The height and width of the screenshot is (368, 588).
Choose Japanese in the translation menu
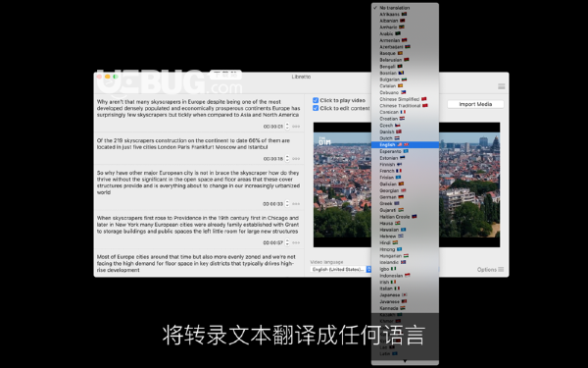pyautogui.click(x=405, y=295)
